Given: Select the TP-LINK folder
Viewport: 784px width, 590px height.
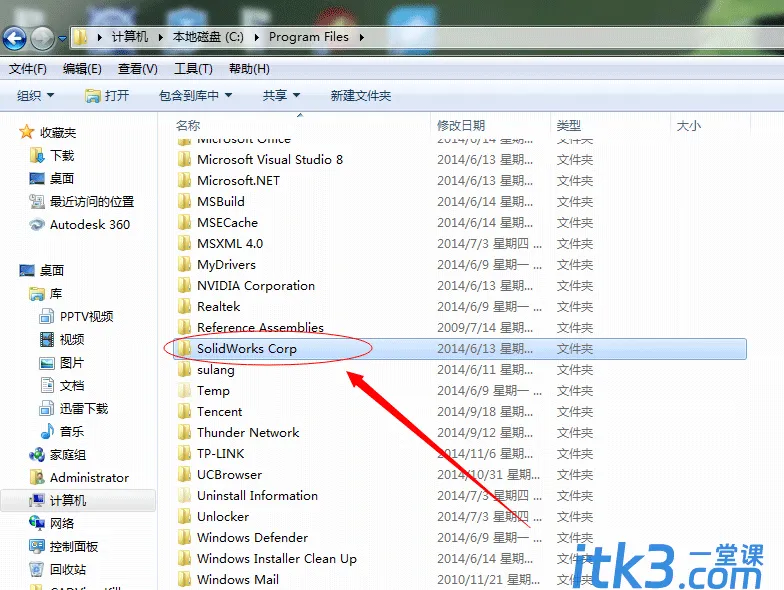Looking at the screenshot, I should coord(220,454).
